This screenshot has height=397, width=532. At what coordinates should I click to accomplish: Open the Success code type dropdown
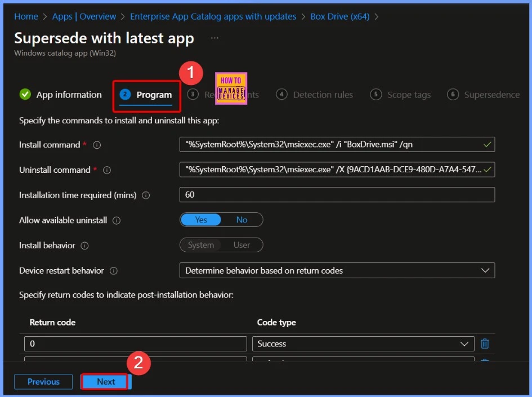coord(363,344)
